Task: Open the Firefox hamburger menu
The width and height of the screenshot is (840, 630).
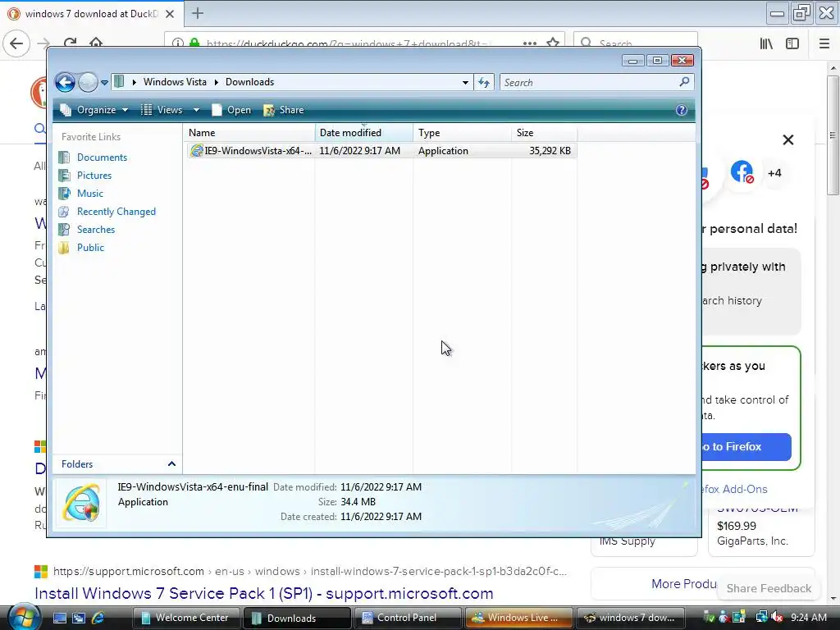Action: point(824,43)
